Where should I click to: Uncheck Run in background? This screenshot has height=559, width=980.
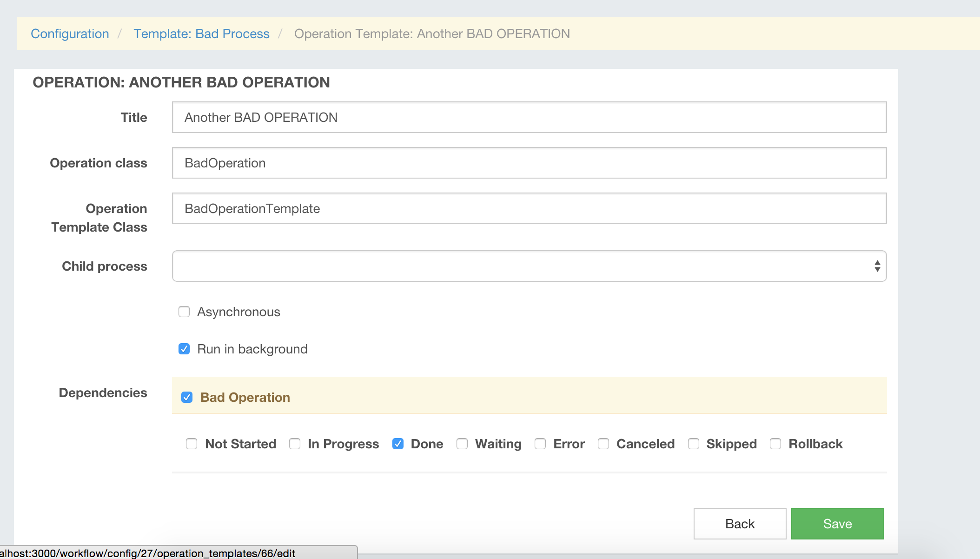coord(184,349)
